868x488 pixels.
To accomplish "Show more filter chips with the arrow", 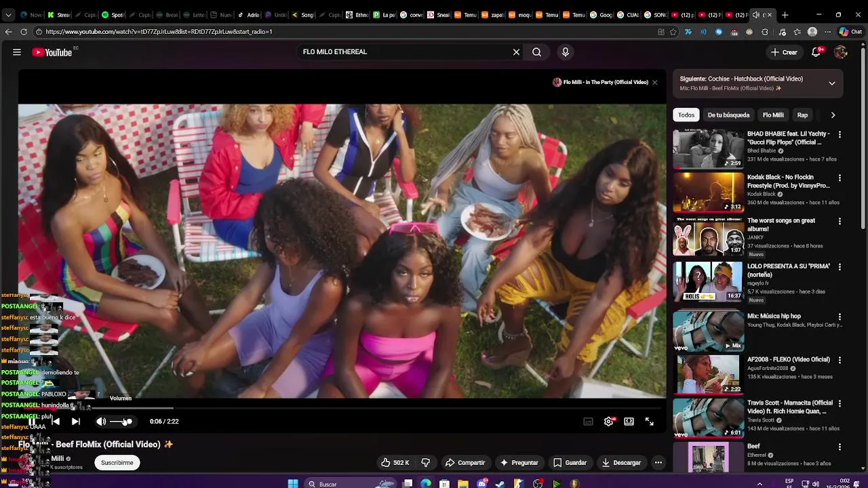I will [x=833, y=115].
